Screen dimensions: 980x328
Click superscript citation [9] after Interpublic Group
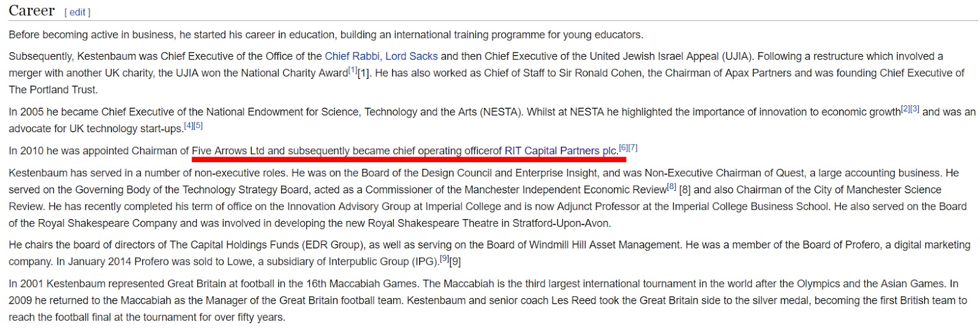tap(444, 258)
